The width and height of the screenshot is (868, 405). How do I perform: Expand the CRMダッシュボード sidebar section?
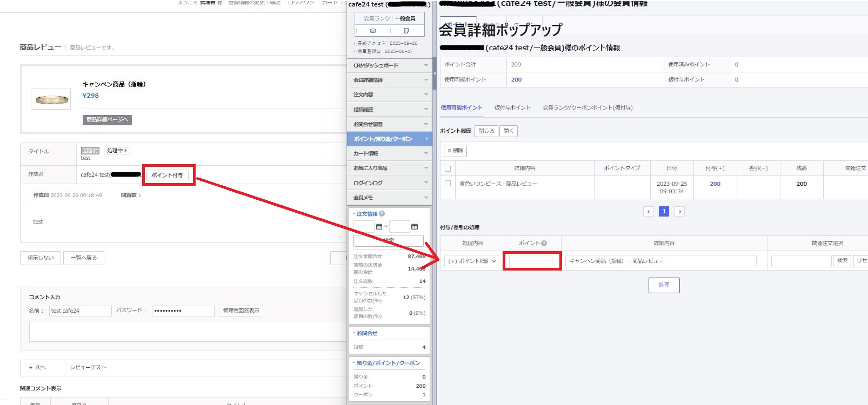pos(389,65)
